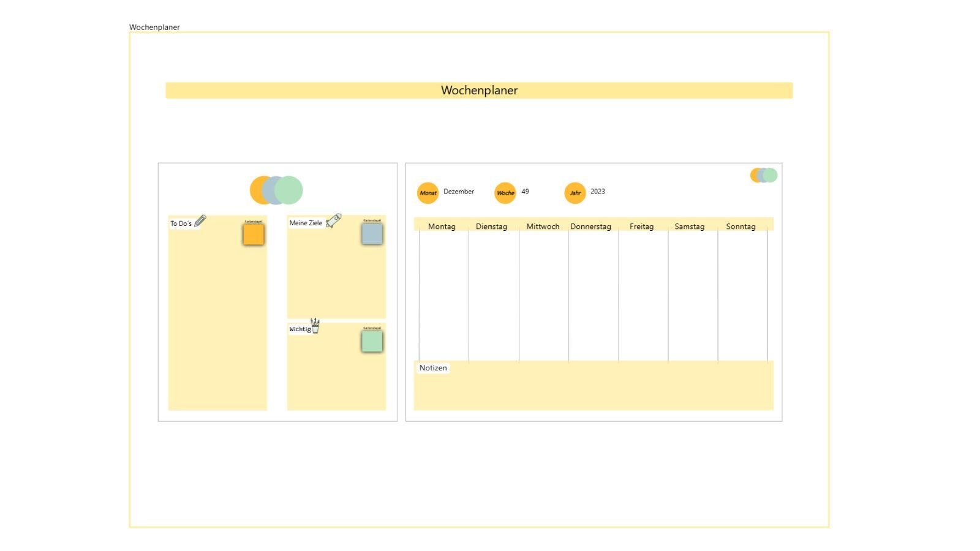Click the orange Monat badge

(x=428, y=192)
